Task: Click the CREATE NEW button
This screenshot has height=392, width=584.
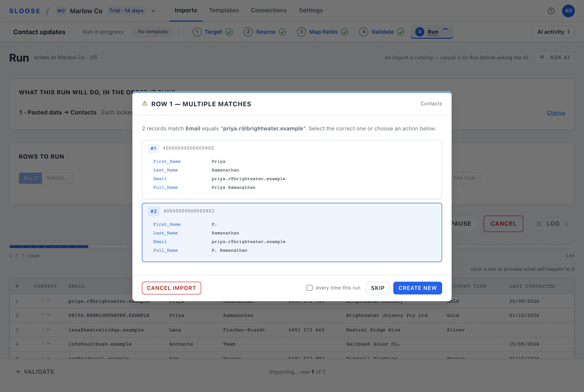Action: pos(418,288)
